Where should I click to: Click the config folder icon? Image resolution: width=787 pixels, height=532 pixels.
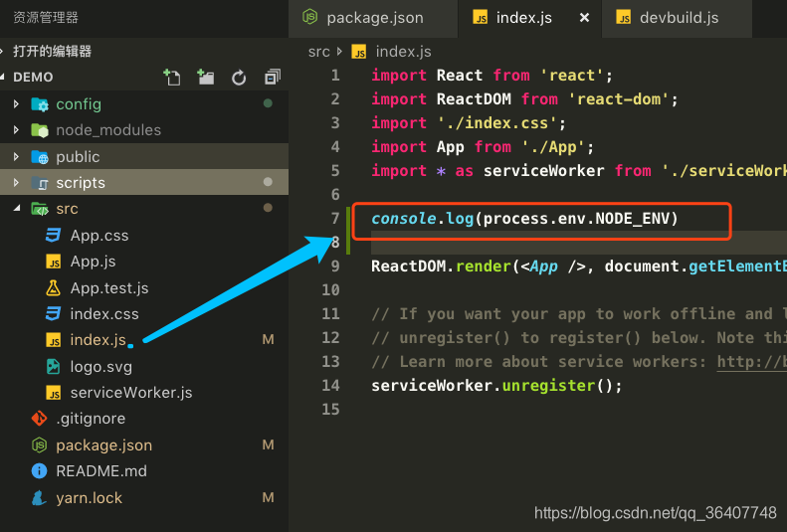[40, 104]
